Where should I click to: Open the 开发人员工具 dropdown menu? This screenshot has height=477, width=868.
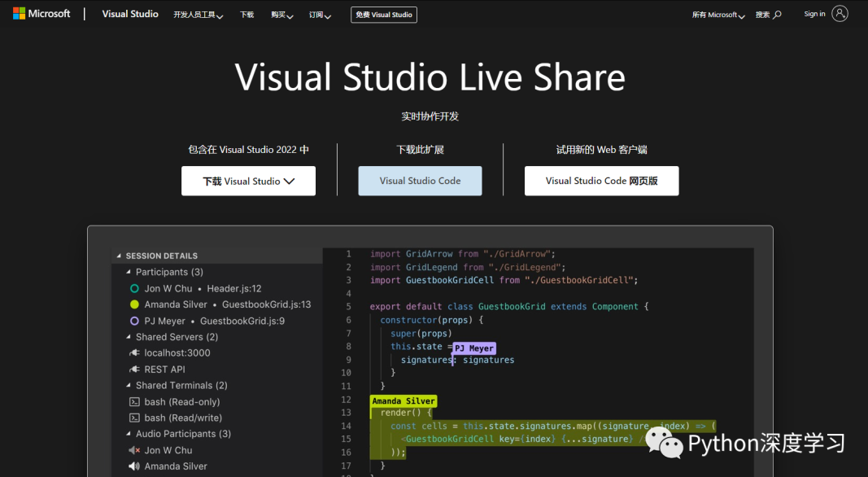[x=198, y=15]
